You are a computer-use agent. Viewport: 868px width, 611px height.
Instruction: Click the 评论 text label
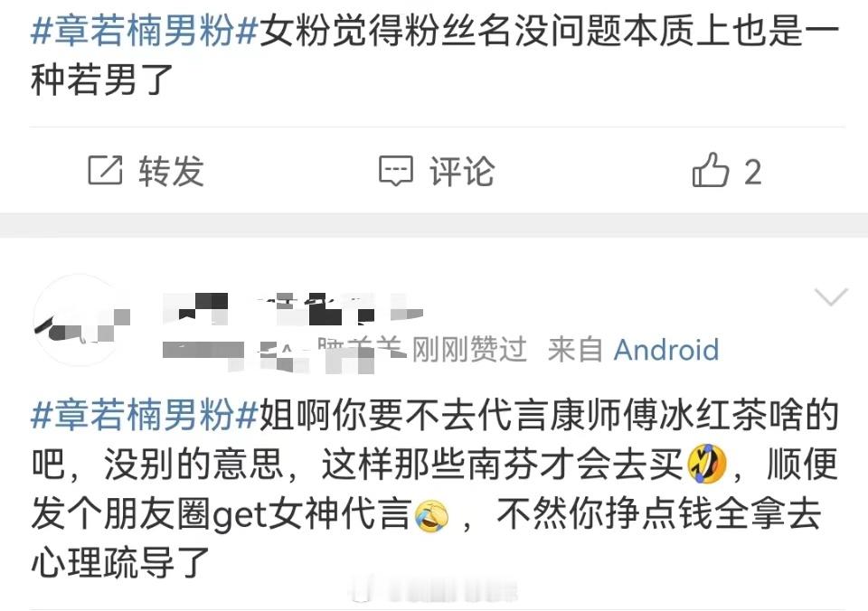[462, 171]
